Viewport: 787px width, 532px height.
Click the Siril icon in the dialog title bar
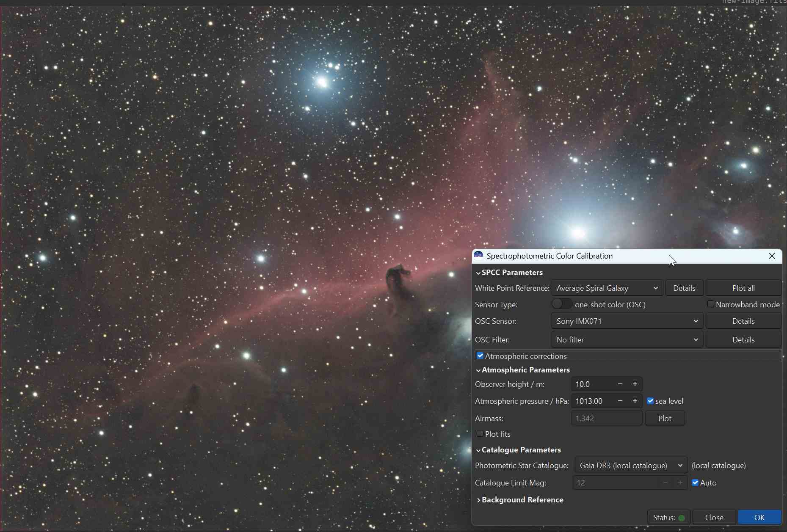point(478,255)
